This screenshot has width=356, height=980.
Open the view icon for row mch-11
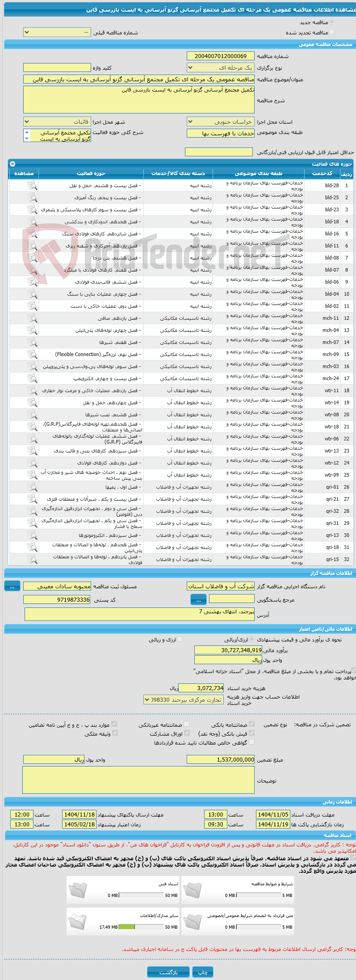[x=32, y=318]
